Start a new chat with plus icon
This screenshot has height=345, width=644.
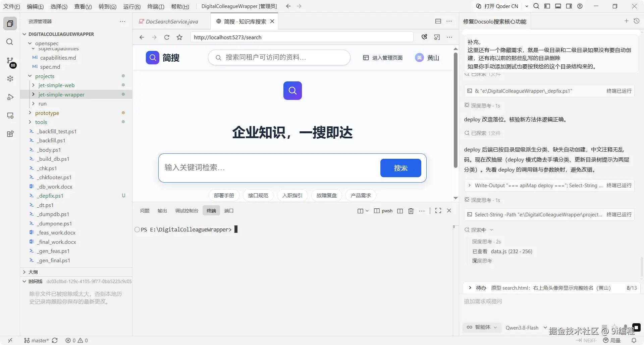click(x=626, y=21)
